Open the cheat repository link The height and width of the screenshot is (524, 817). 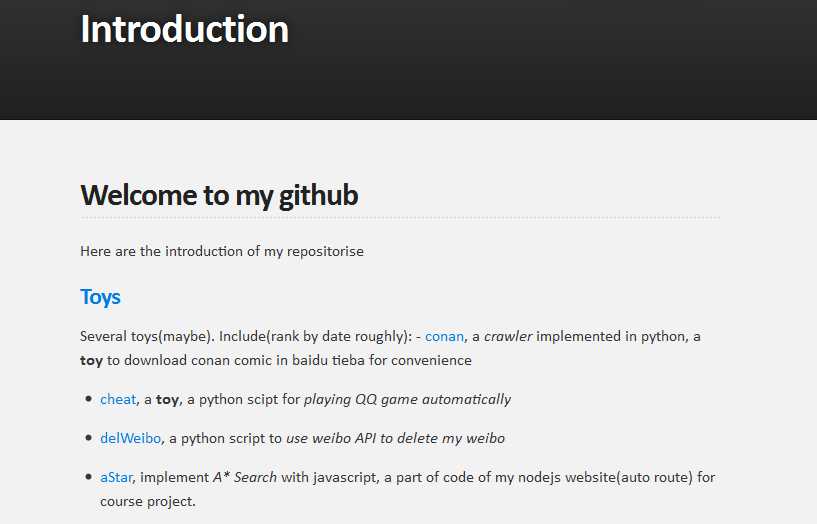(118, 400)
